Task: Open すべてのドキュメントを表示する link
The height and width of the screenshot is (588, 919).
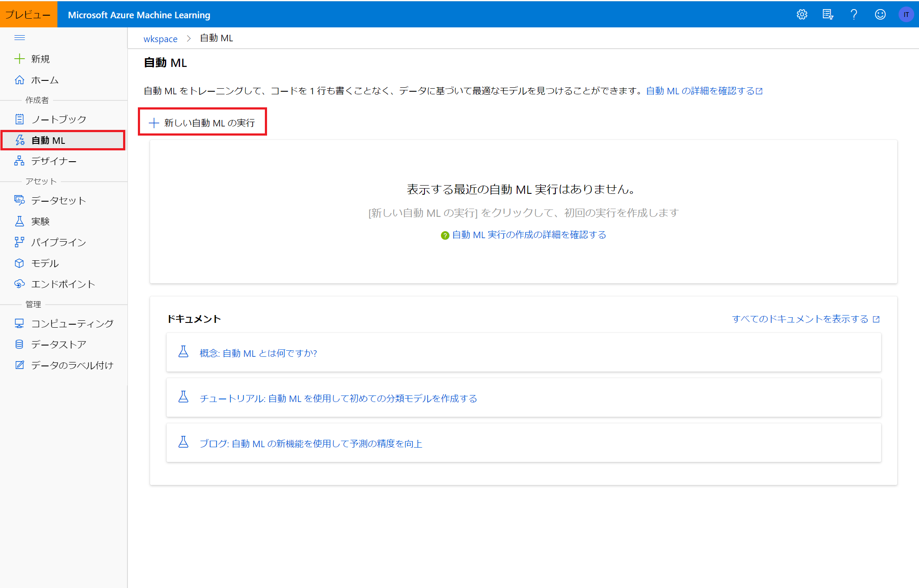Action: point(805,319)
